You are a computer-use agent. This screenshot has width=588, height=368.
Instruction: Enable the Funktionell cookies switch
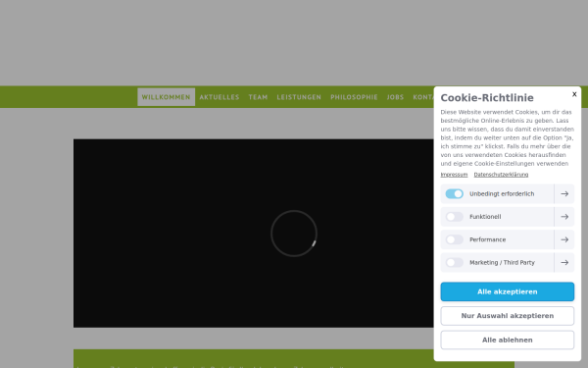pos(454,217)
